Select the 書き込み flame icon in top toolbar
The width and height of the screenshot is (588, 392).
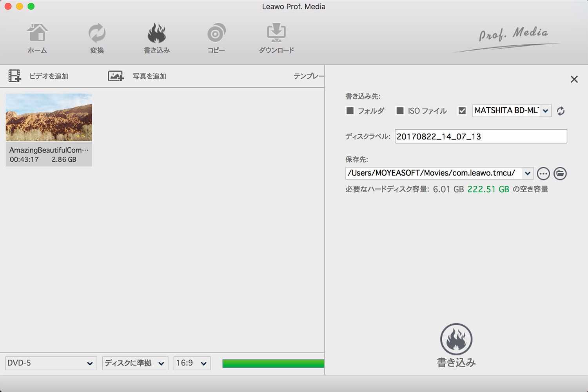pos(157,33)
